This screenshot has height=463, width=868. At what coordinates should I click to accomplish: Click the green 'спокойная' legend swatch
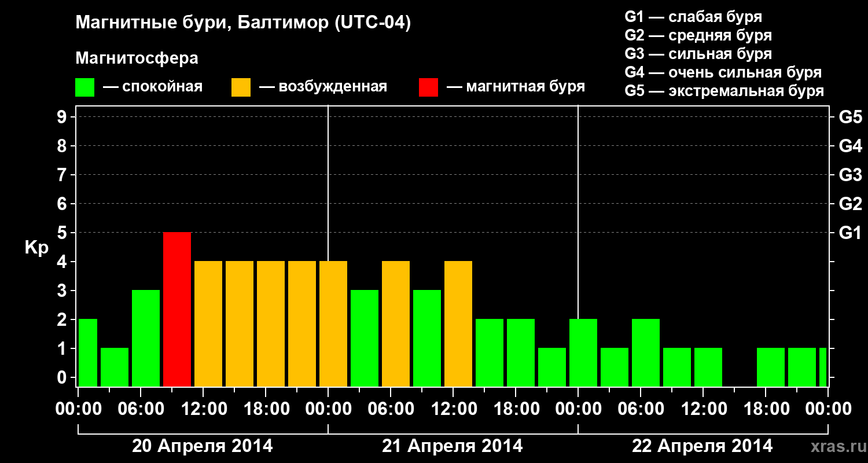85,87
